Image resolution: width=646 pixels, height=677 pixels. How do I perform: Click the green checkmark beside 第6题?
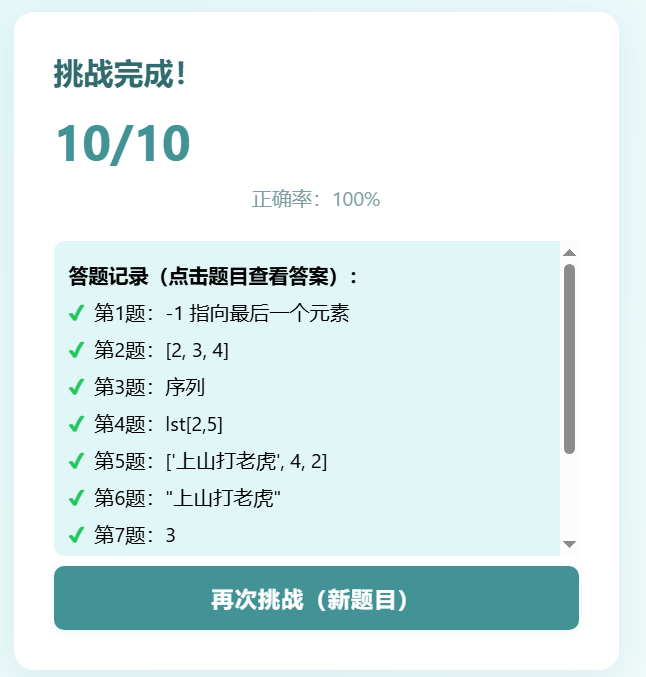click(x=75, y=499)
